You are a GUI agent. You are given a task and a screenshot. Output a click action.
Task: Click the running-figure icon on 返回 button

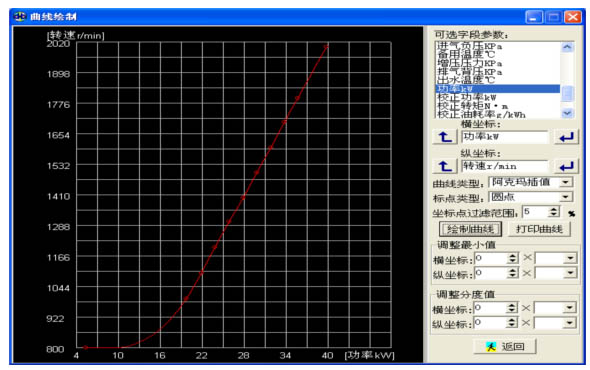(491, 347)
